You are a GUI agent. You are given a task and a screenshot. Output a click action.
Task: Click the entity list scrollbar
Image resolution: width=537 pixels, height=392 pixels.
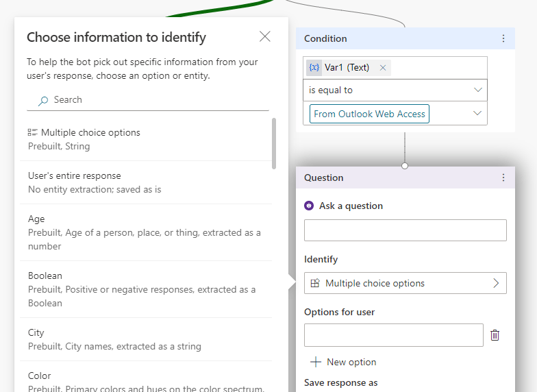pyautogui.click(x=274, y=143)
